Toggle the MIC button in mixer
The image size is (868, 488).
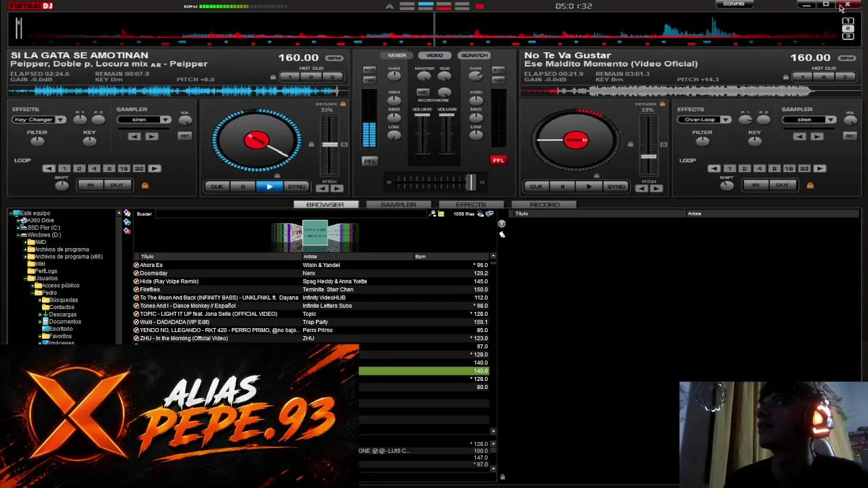click(x=423, y=92)
